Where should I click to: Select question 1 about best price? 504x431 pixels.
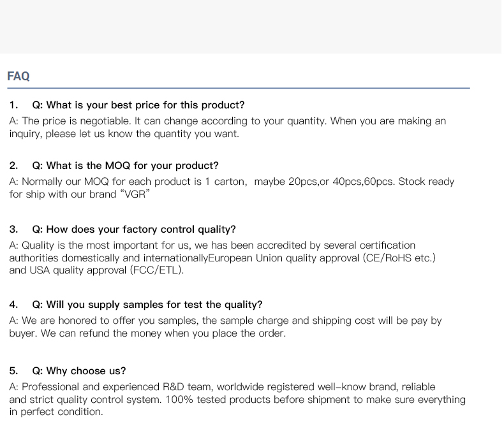tap(138, 105)
